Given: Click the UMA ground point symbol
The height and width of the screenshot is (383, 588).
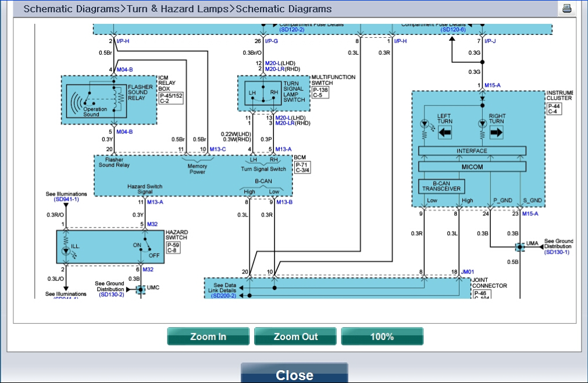Looking at the screenshot, I should click(x=520, y=247).
